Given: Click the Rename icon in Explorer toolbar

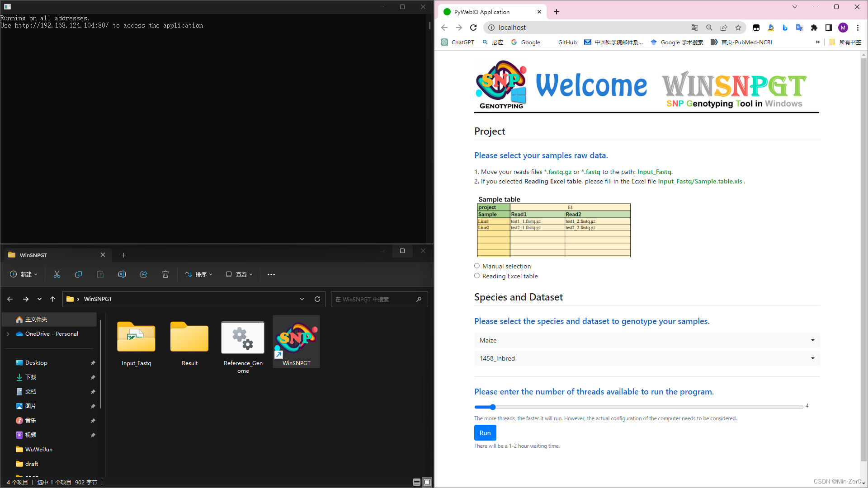Looking at the screenshot, I should point(122,274).
